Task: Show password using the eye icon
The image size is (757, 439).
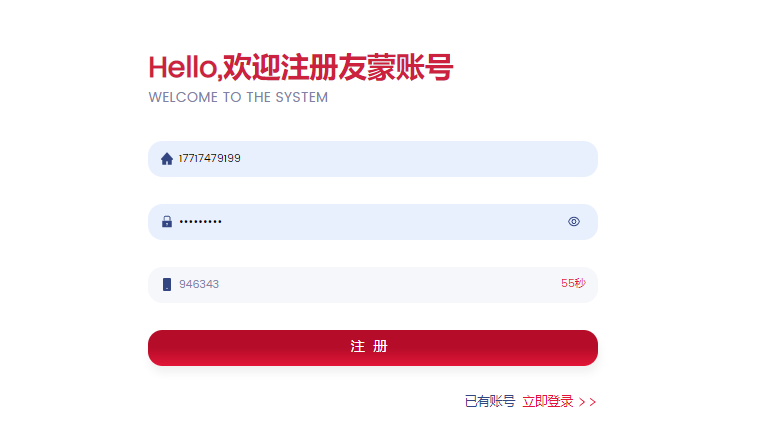Action: point(574,222)
